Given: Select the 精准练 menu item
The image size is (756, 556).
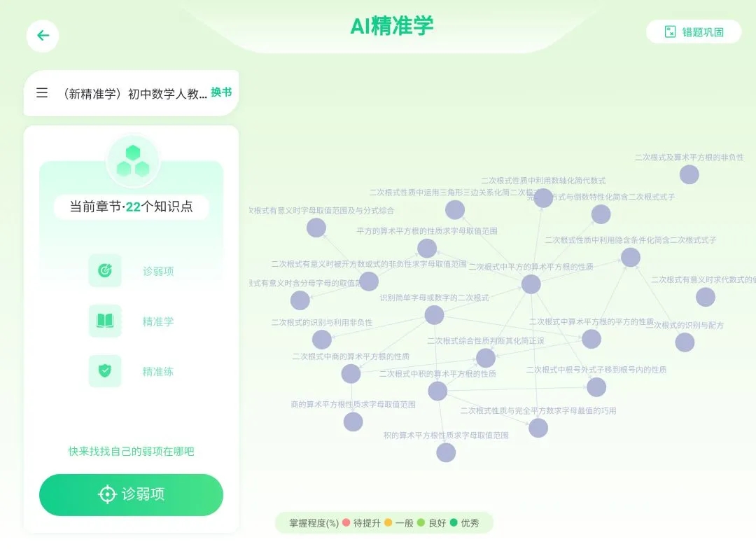Looking at the screenshot, I should 158,372.
